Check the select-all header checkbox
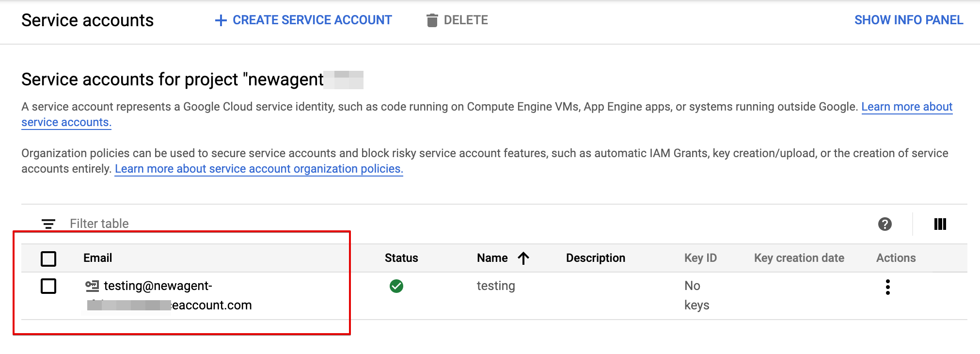Viewport: 980px width, 354px height. click(x=48, y=258)
